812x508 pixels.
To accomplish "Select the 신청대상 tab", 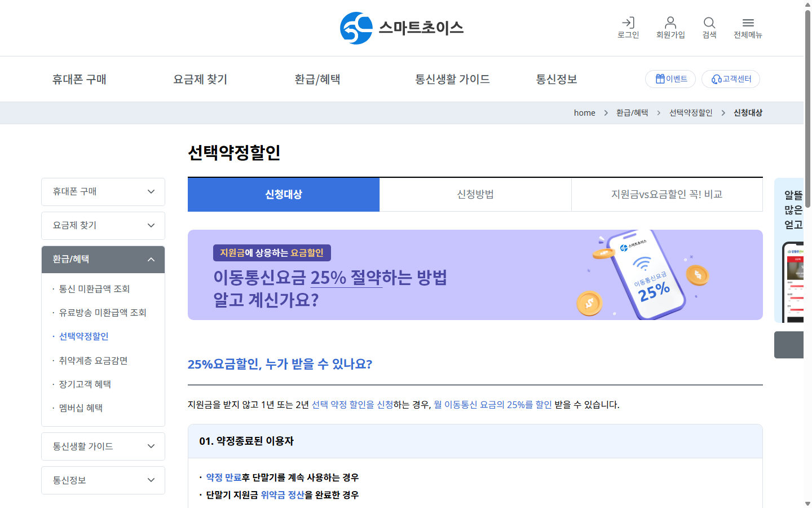I will coord(284,195).
